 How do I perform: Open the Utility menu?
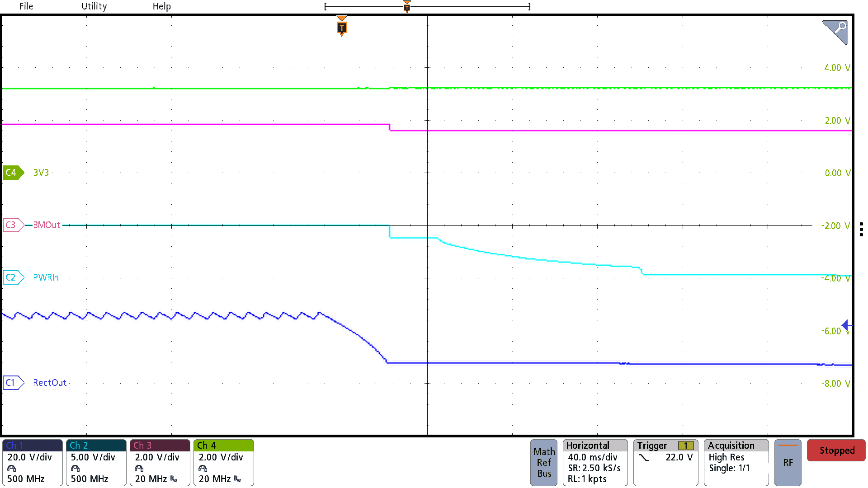point(94,6)
